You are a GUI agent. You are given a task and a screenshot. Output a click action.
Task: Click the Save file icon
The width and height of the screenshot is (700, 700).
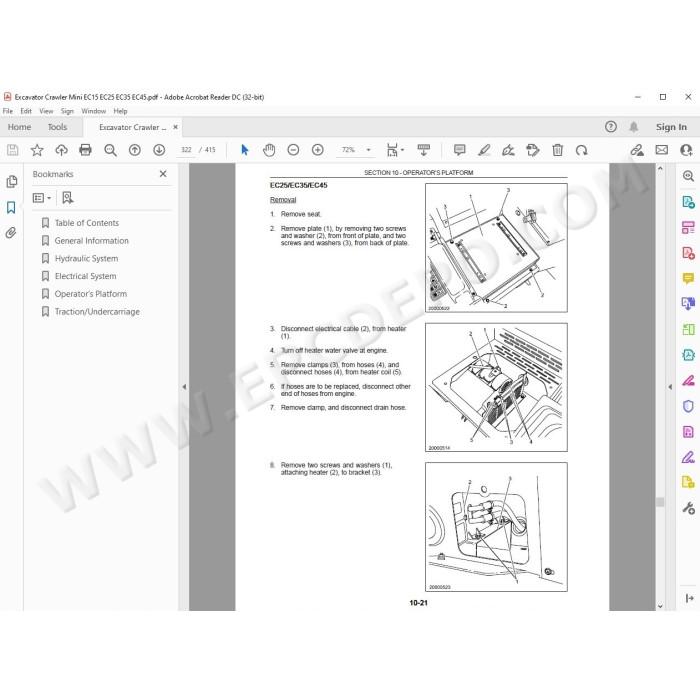12,150
